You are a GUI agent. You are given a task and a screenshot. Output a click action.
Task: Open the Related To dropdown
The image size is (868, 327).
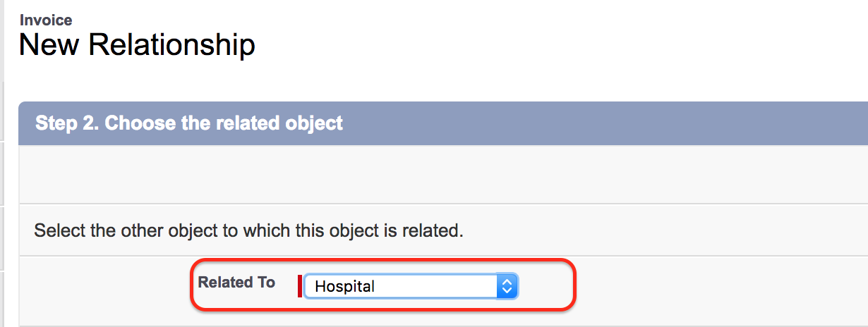click(411, 286)
